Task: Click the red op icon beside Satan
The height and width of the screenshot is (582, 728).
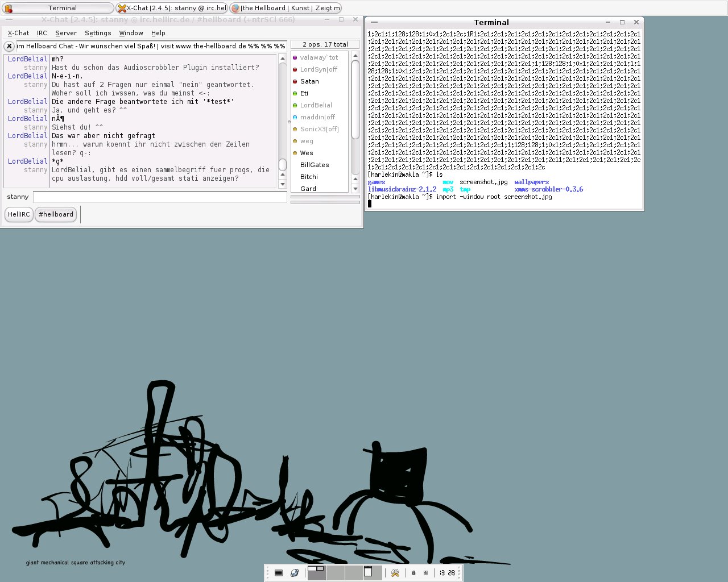Action: tap(295, 81)
